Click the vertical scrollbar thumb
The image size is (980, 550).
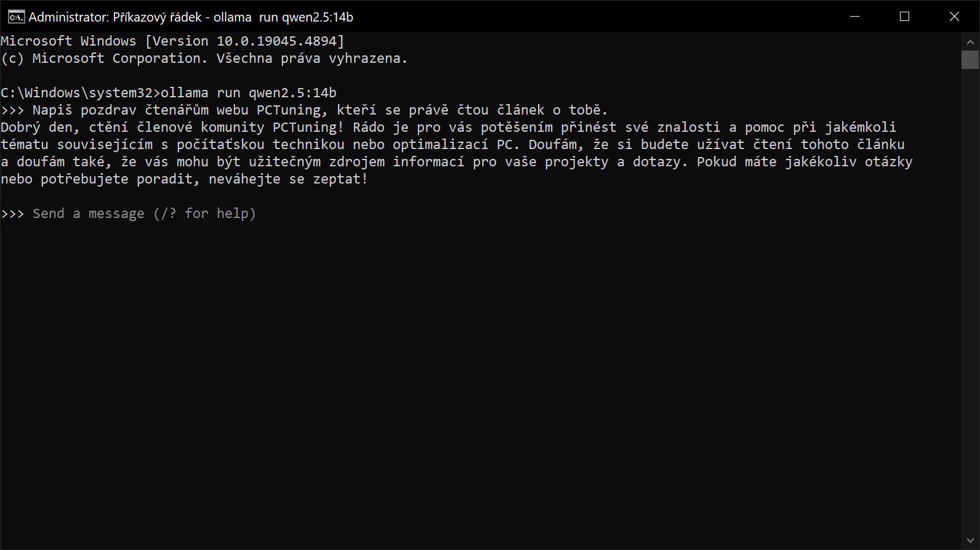point(970,60)
